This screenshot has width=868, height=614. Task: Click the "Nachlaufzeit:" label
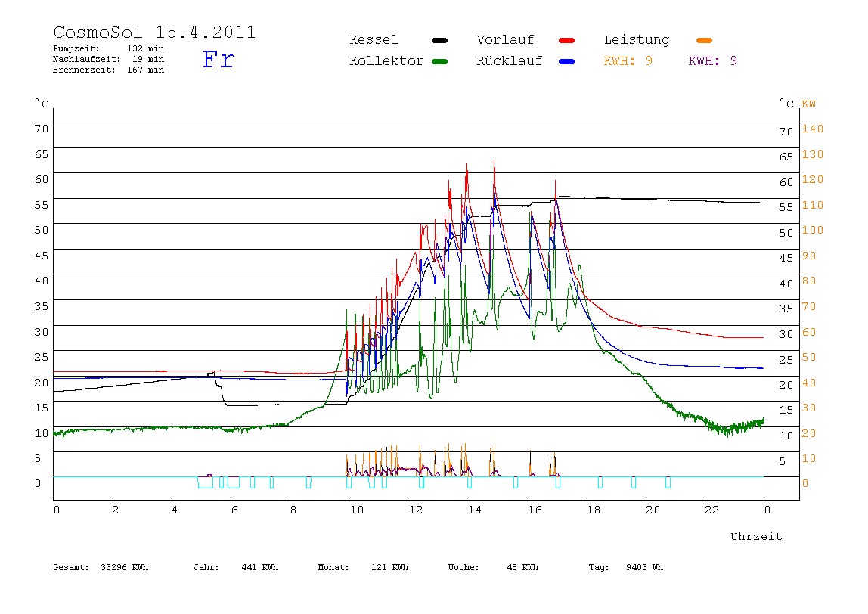pyautogui.click(x=87, y=59)
